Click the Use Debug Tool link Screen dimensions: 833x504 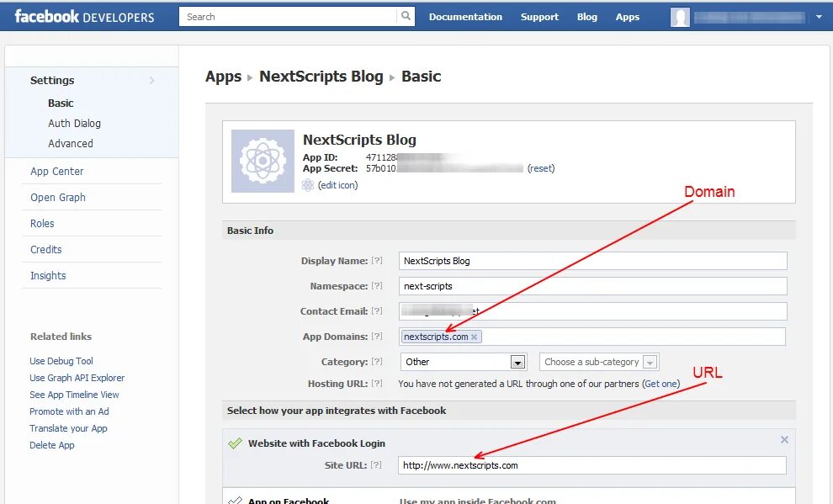pos(61,361)
